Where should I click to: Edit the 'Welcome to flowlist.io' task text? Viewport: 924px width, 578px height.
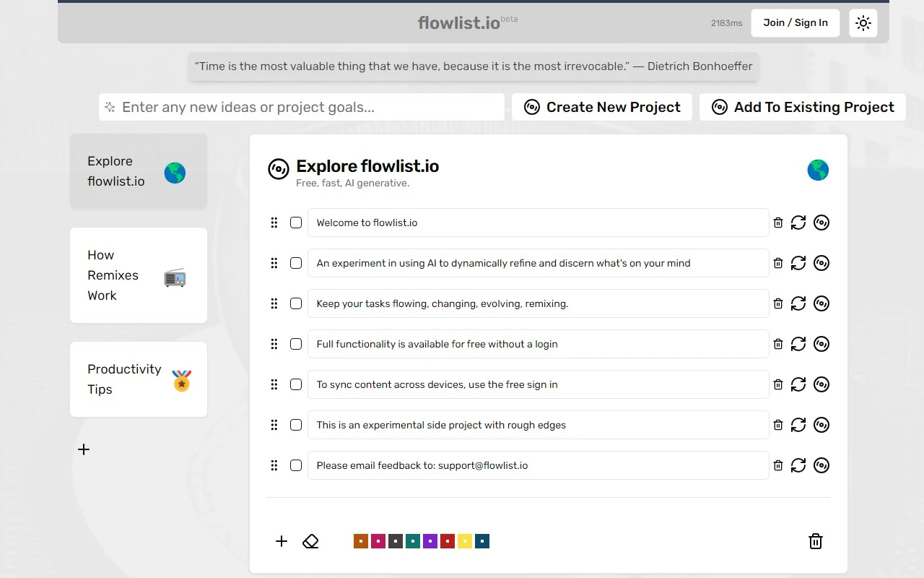click(x=539, y=223)
